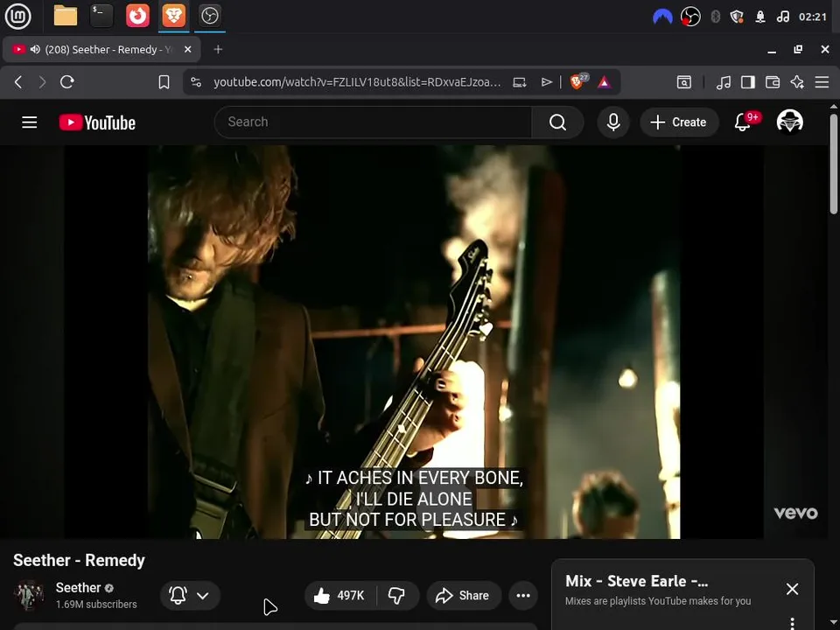The width and height of the screenshot is (840, 630).
Task: Click the 02:21 clock in panel
Action: 813,17
